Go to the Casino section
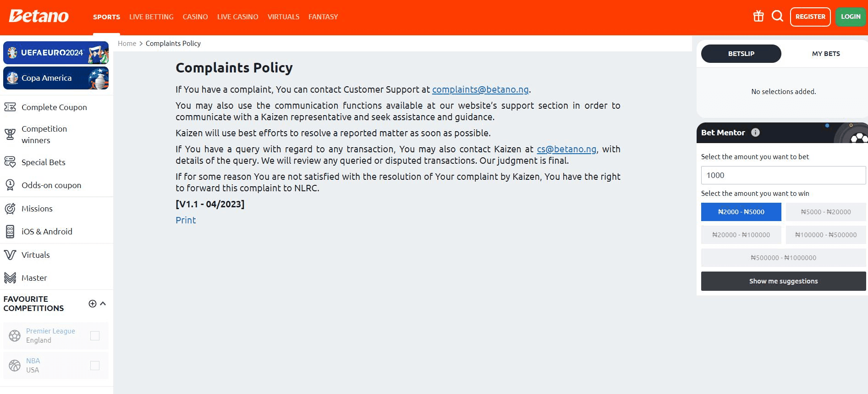The image size is (868, 394). click(x=195, y=17)
